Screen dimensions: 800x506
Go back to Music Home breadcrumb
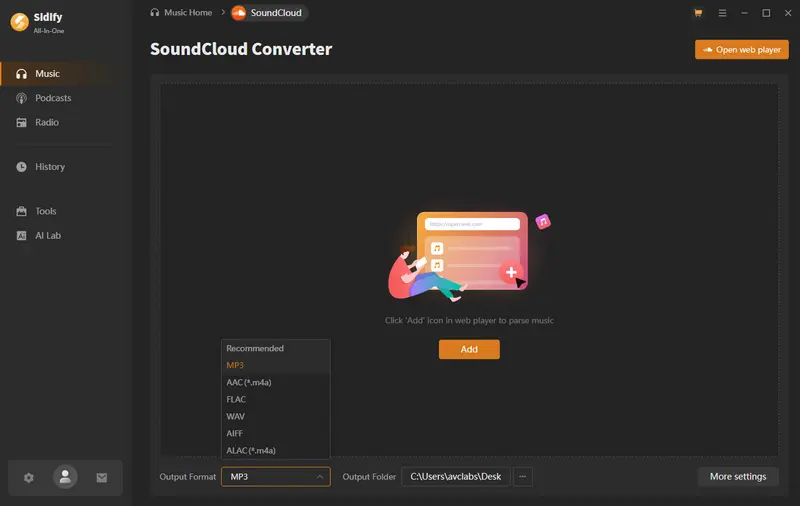coord(181,13)
